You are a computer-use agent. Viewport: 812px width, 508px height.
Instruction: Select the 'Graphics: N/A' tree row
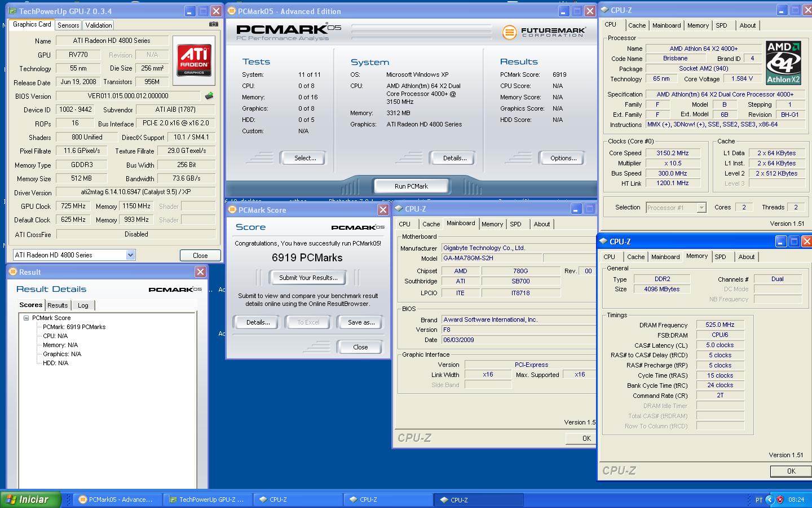point(62,354)
